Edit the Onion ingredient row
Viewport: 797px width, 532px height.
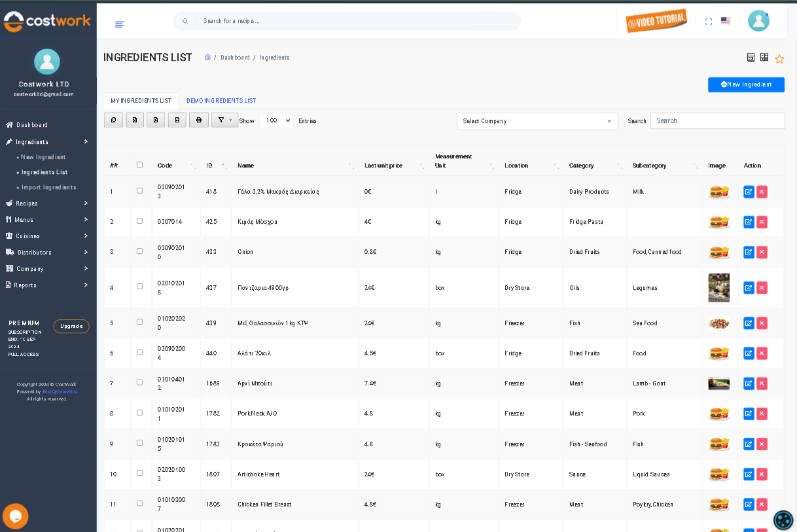click(x=749, y=252)
